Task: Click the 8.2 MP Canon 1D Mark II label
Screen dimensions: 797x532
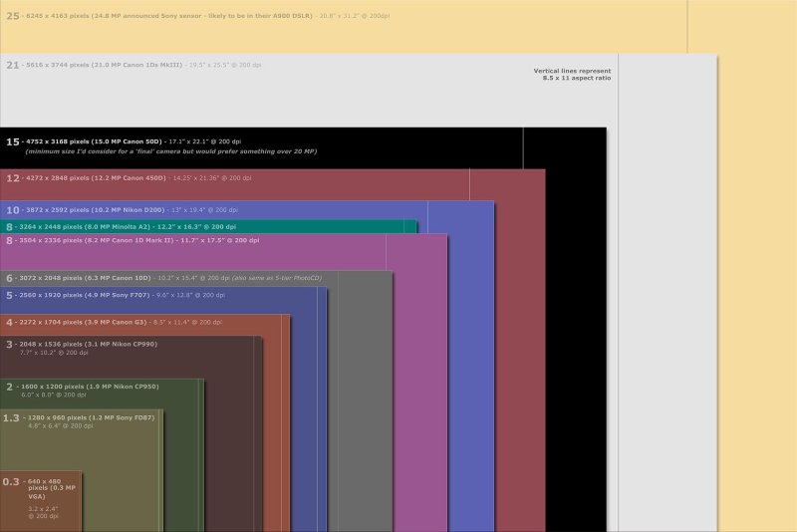Action: [x=133, y=240]
